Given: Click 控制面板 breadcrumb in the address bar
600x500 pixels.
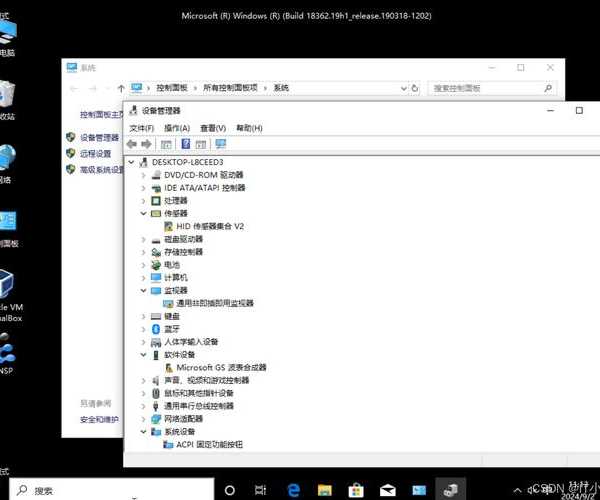Looking at the screenshot, I should [x=172, y=88].
